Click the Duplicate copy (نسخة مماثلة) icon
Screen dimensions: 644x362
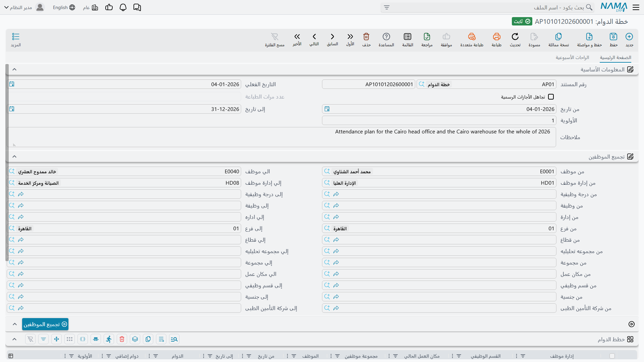tap(558, 37)
